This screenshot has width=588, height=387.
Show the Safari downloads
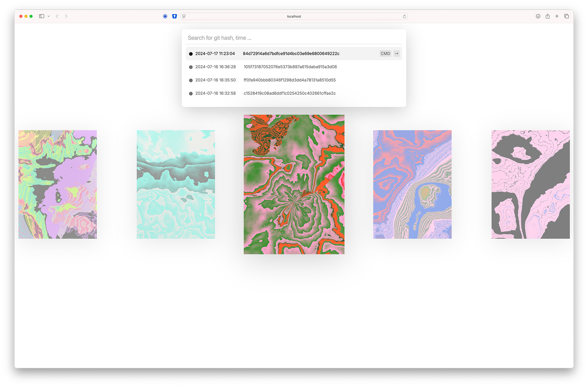pos(538,16)
